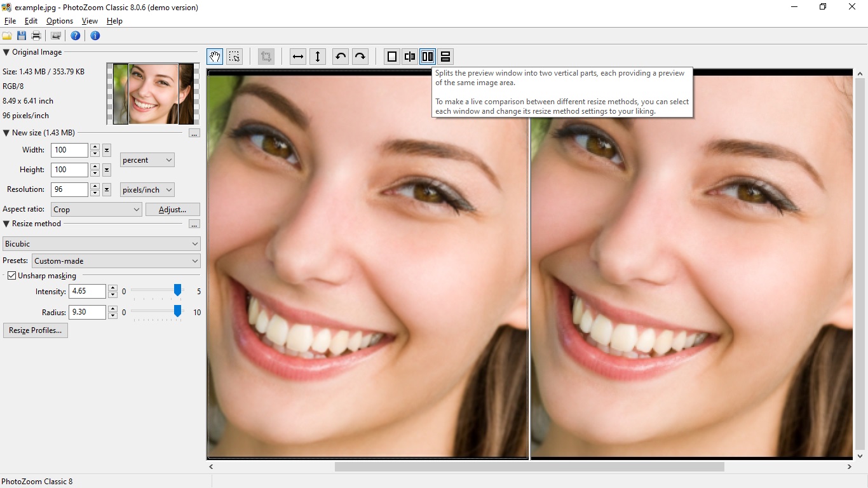Rotate image clockwise
Image resolution: width=868 pixels, height=488 pixels.
[x=360, y=57]
